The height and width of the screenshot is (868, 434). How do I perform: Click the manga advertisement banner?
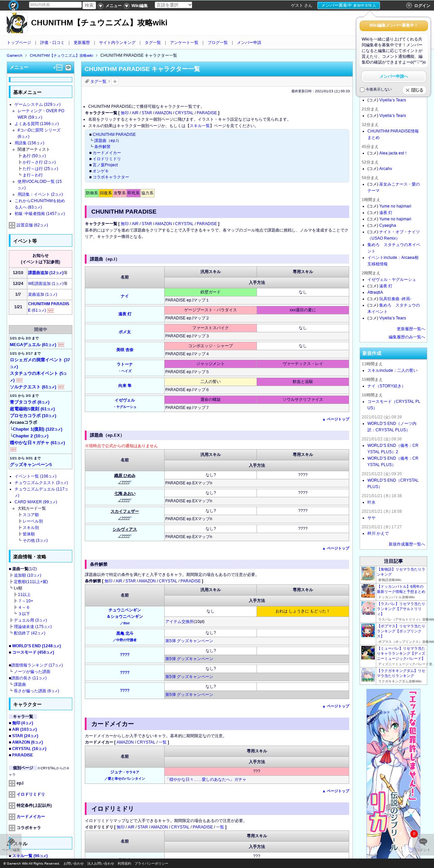click(x=393, y=774)
